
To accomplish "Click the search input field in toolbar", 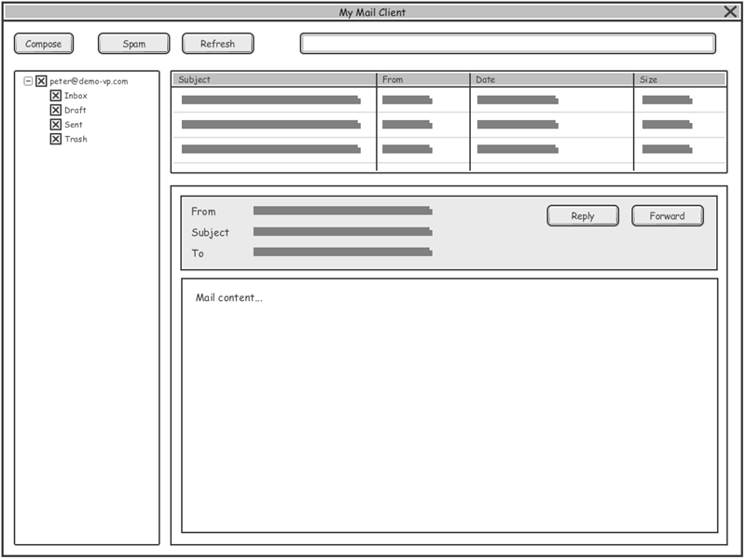I will tap(507, 44).
